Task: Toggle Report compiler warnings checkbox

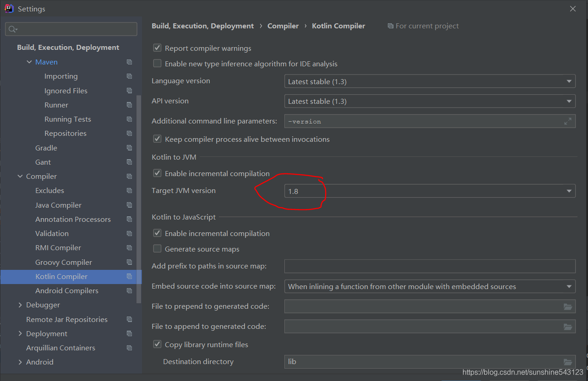Action: [158, 48]
